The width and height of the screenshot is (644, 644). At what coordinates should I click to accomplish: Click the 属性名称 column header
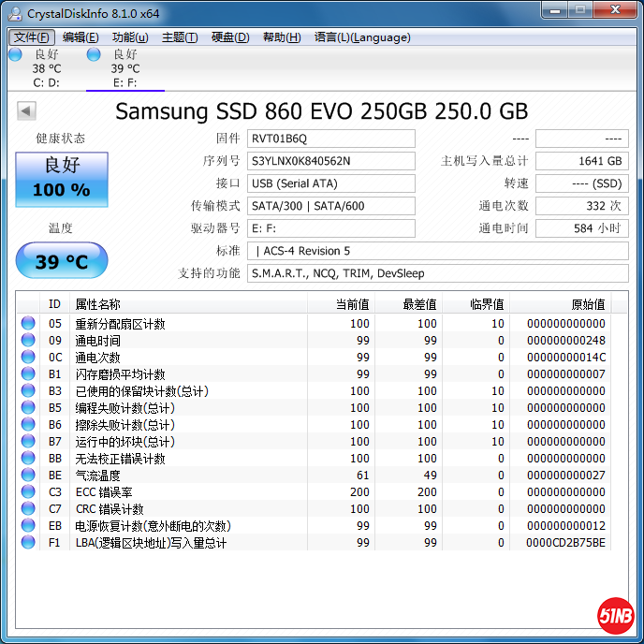(x=98, y=304)
